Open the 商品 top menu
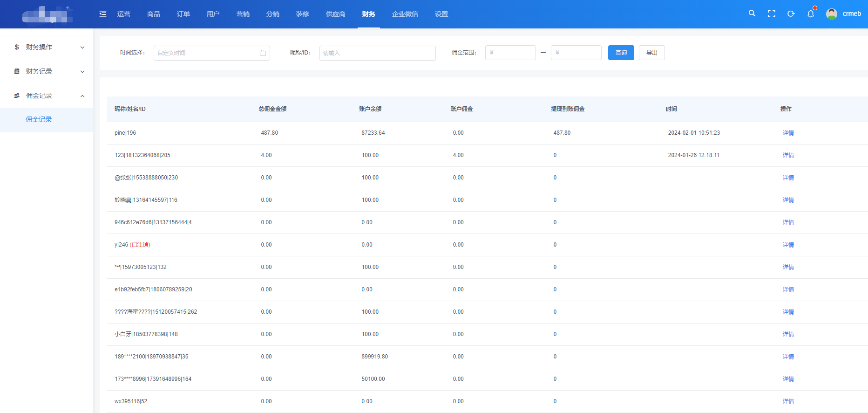 tap(154, 14)
